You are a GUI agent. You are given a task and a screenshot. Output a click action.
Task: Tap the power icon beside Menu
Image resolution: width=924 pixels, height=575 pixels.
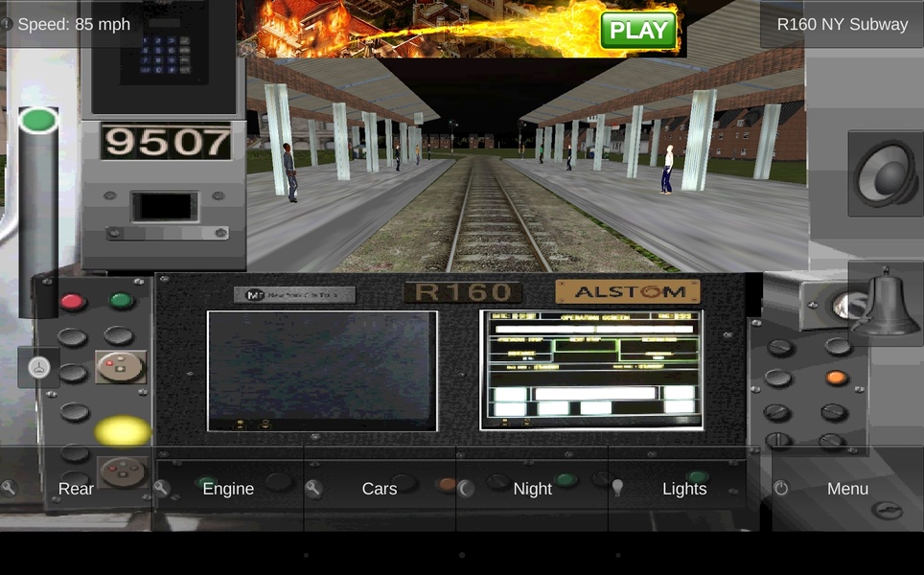pos(781,489)
